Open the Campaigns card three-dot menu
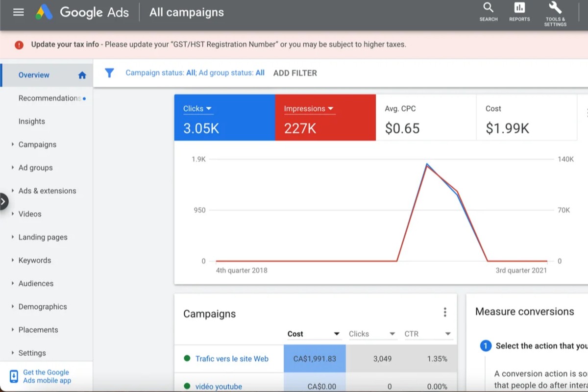 pyautogui.click(x=445, y=312)
